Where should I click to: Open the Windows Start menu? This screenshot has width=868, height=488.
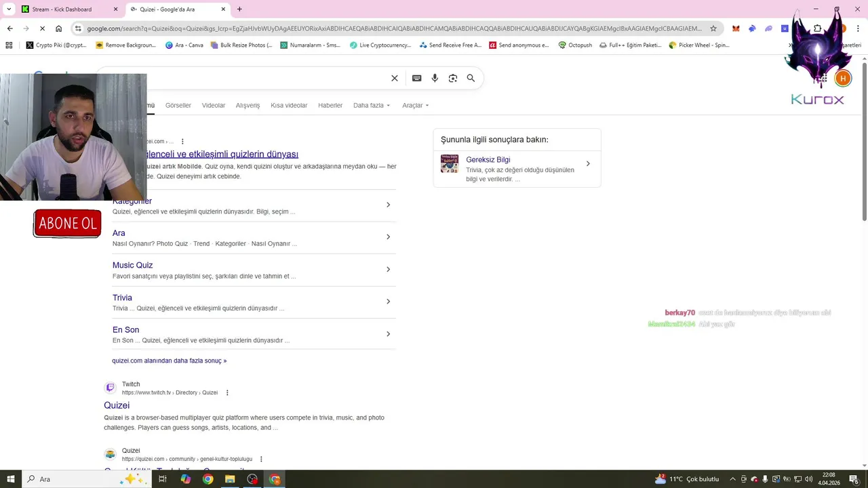click(10, 479)
